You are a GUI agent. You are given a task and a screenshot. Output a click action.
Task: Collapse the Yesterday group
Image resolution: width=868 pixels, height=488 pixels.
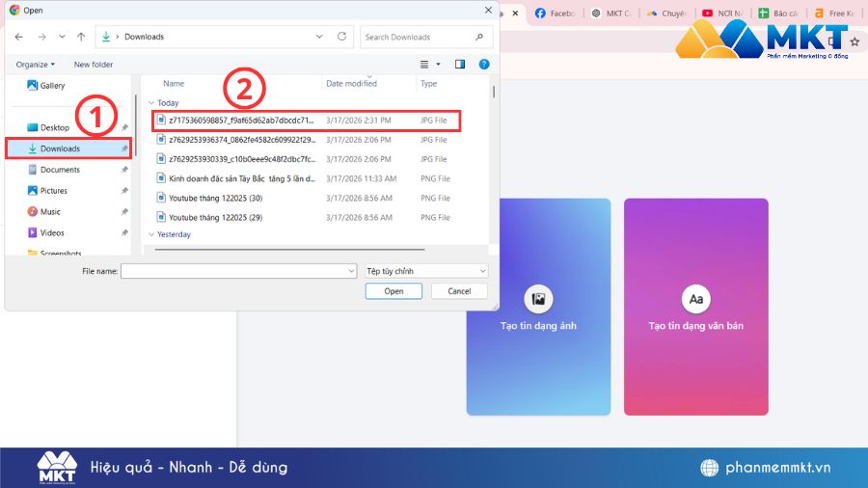click(x=151, y=234)
